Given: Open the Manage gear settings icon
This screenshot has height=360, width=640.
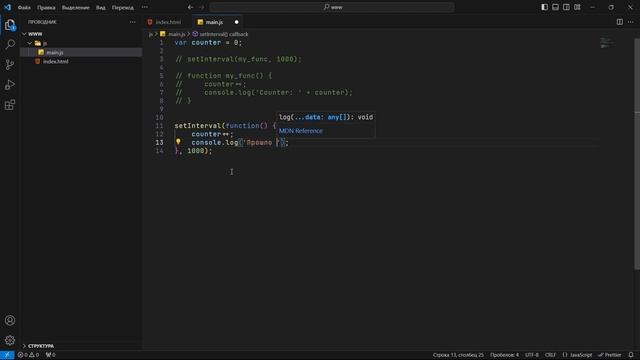Looking at the screenshot, I should coord(10,340).
